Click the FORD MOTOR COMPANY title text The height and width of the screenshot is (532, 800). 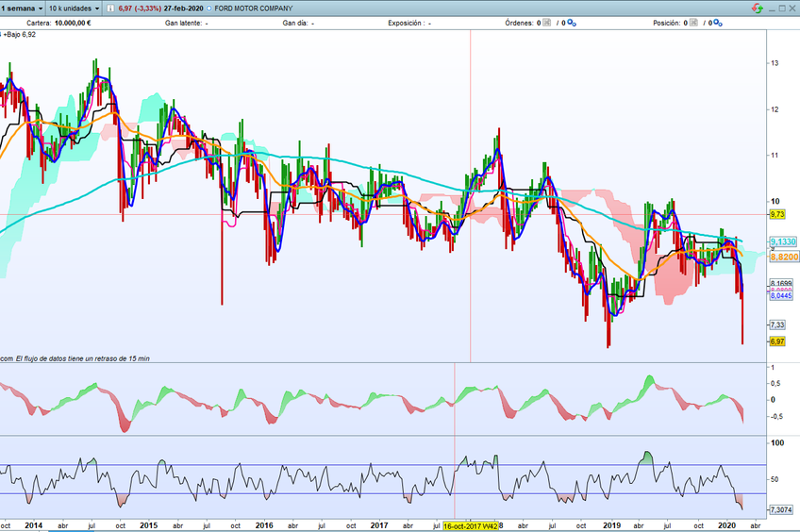[x=254, y=8]
